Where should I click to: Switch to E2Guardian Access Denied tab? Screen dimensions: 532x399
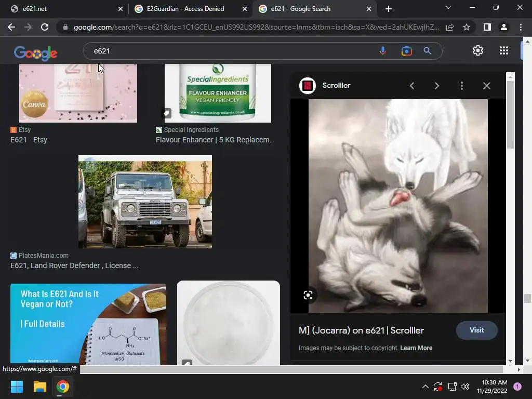tap(190, 9)
